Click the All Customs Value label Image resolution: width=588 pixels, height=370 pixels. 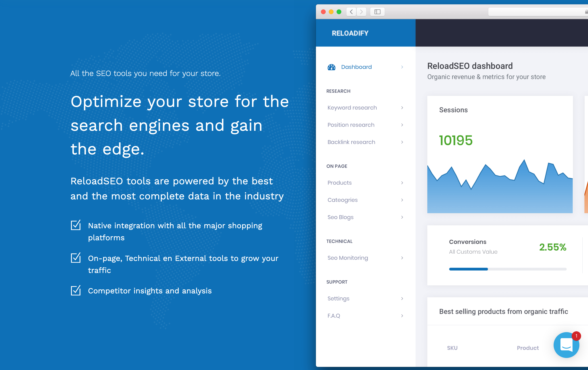473,251
